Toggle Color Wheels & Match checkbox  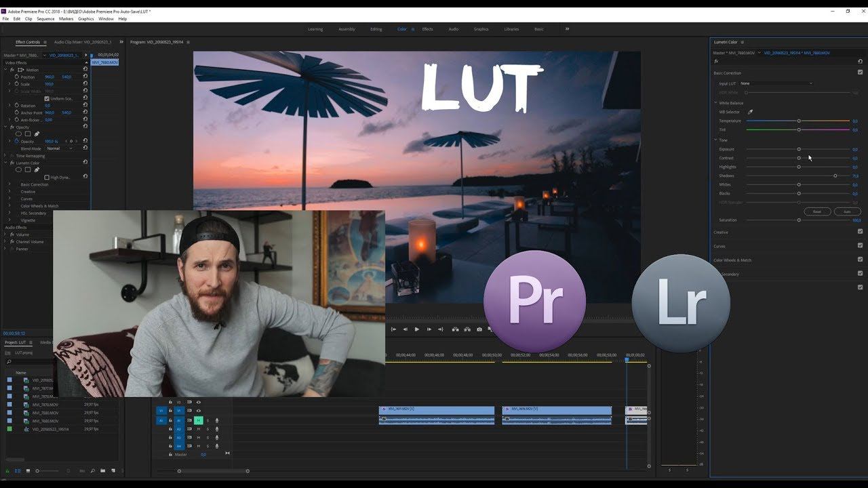[860, 260]
